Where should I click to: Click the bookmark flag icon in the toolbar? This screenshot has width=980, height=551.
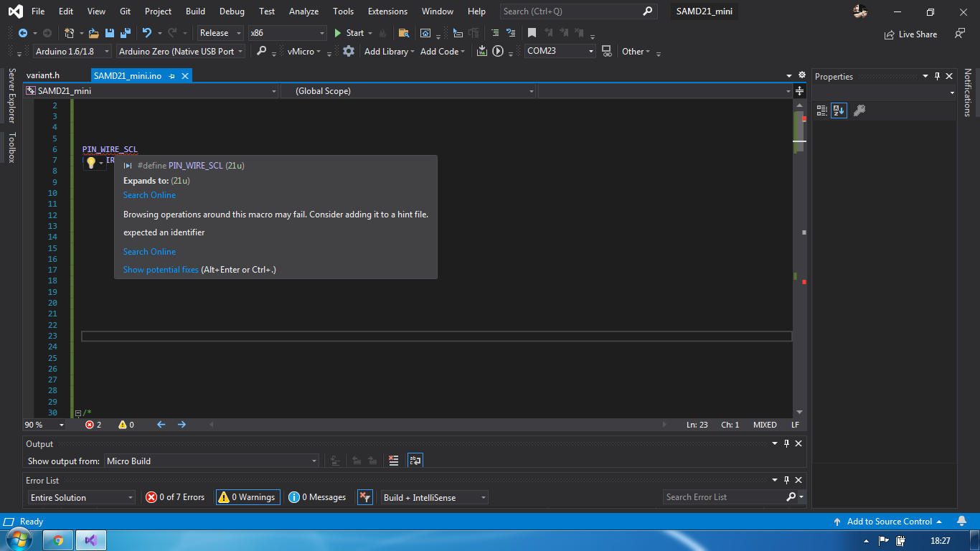click(x=532, y=33)
